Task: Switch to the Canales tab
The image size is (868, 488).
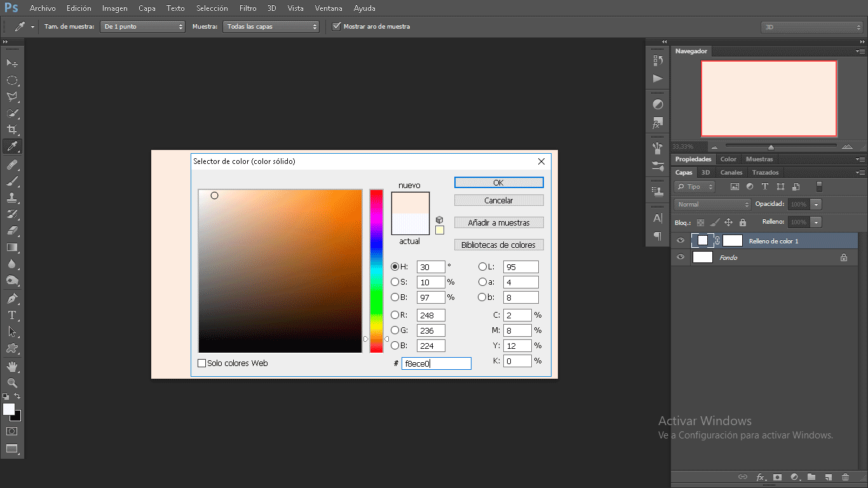Action: [x=731, y=172]
